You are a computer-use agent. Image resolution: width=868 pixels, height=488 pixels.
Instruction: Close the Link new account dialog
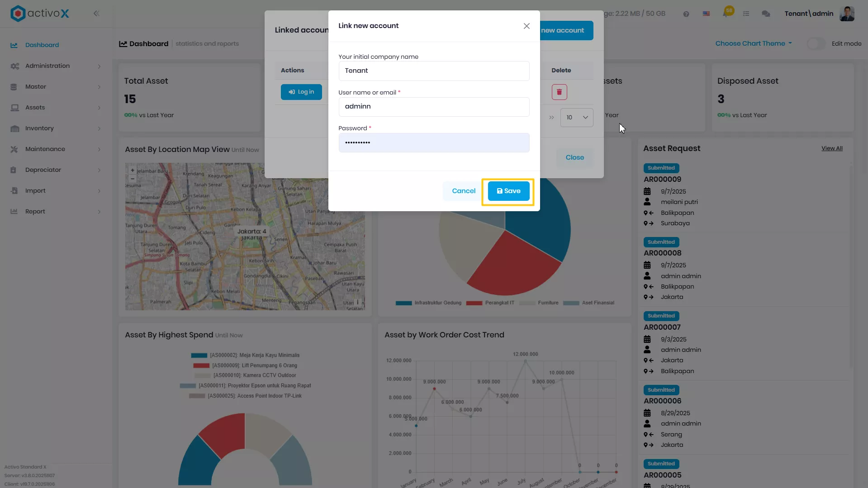[x=526, y=26]
